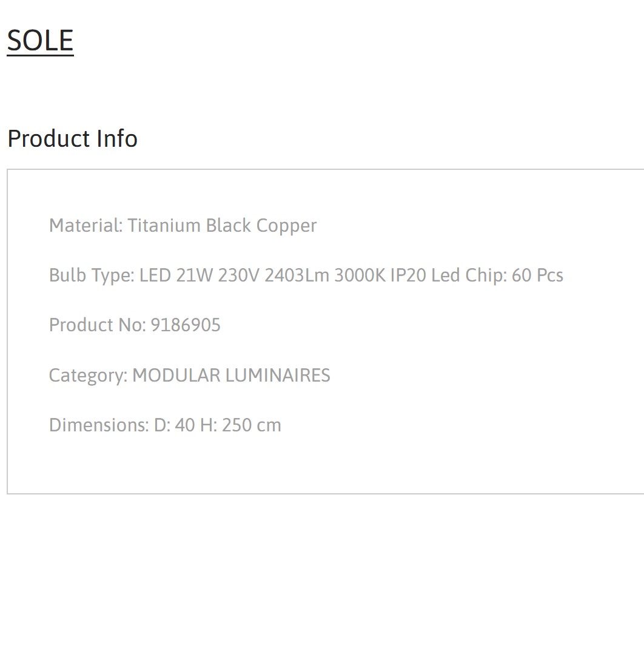Click the Category: MODULAR LUMINAIRES line
This screenshot has width=644, height=671.
[189, 376]
